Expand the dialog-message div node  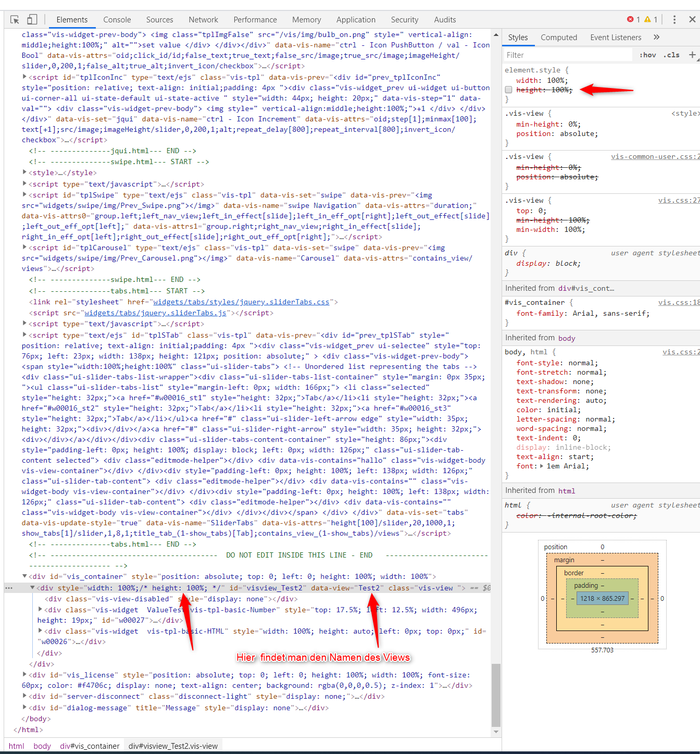pos(24,708)
